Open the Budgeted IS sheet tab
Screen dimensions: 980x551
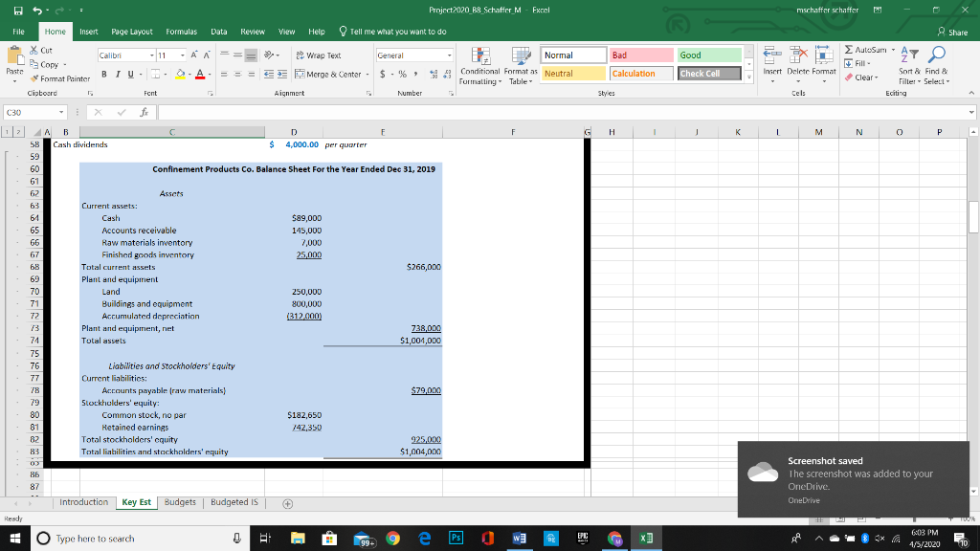(234, 502)
